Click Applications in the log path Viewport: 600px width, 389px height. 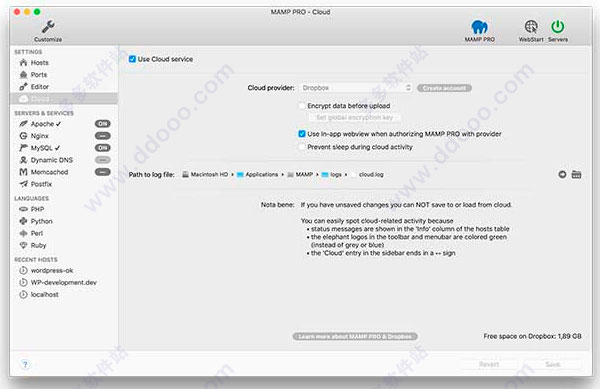point(258,174)
